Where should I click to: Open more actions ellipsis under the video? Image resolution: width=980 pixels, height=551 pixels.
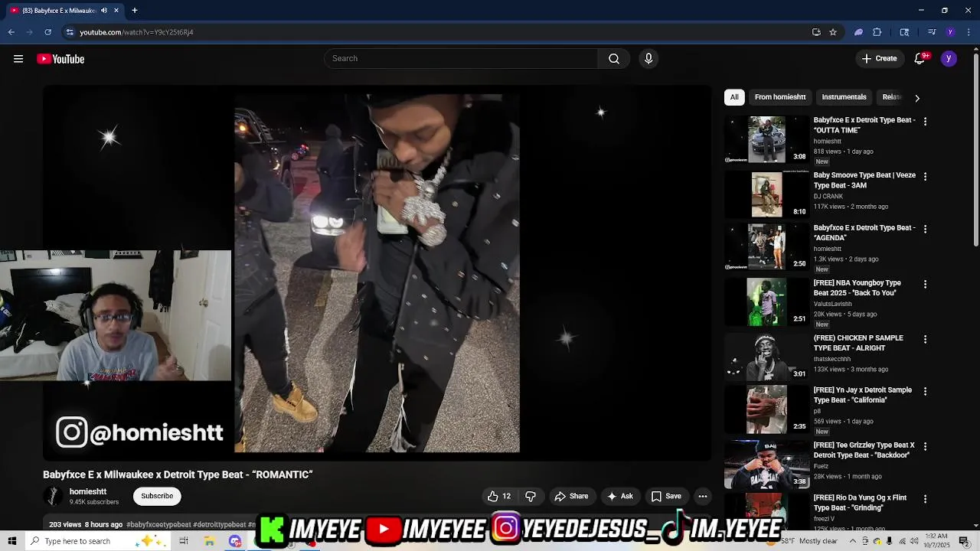point(703,496)
